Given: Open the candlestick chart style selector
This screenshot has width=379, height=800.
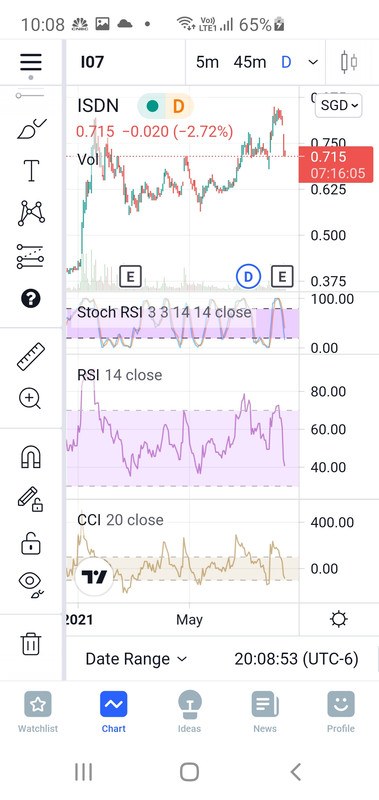Looking at the screenshot, I should pyautogui.click(x=349, y=62).
